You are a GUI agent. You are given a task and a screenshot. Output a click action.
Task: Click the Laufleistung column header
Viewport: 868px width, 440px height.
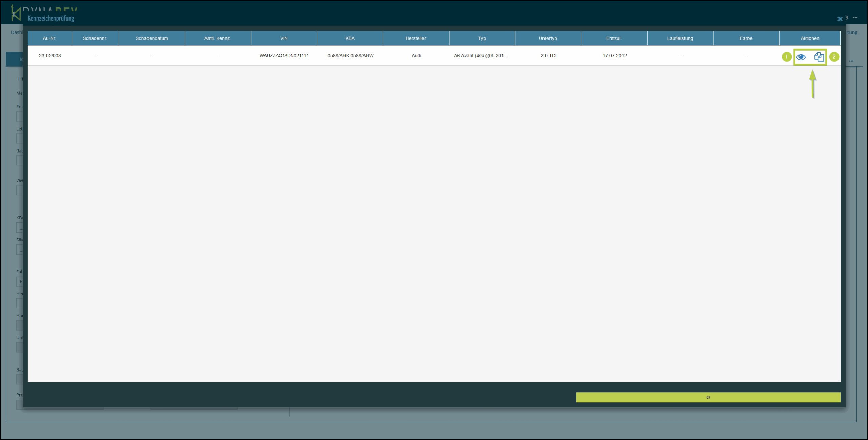coord(680,38)
